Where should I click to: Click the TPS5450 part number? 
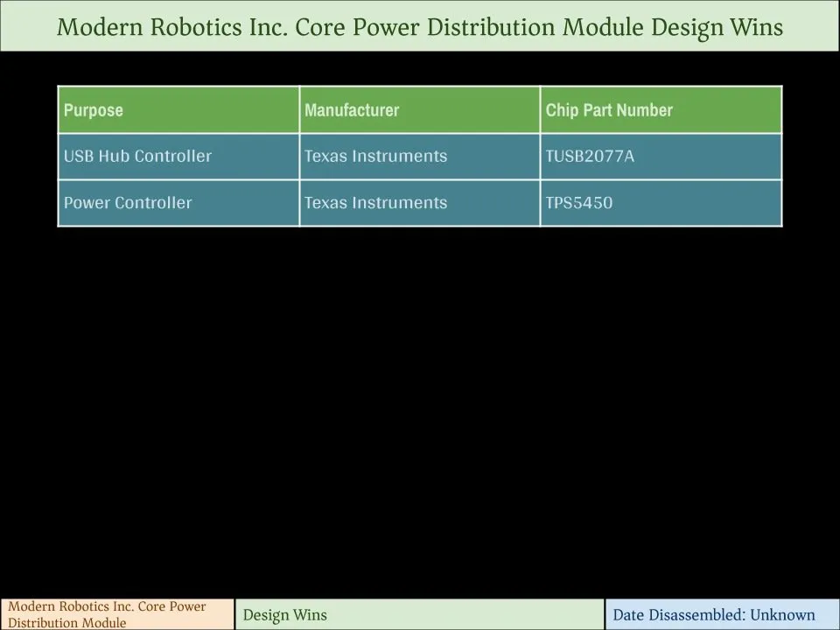coord(578,203)
